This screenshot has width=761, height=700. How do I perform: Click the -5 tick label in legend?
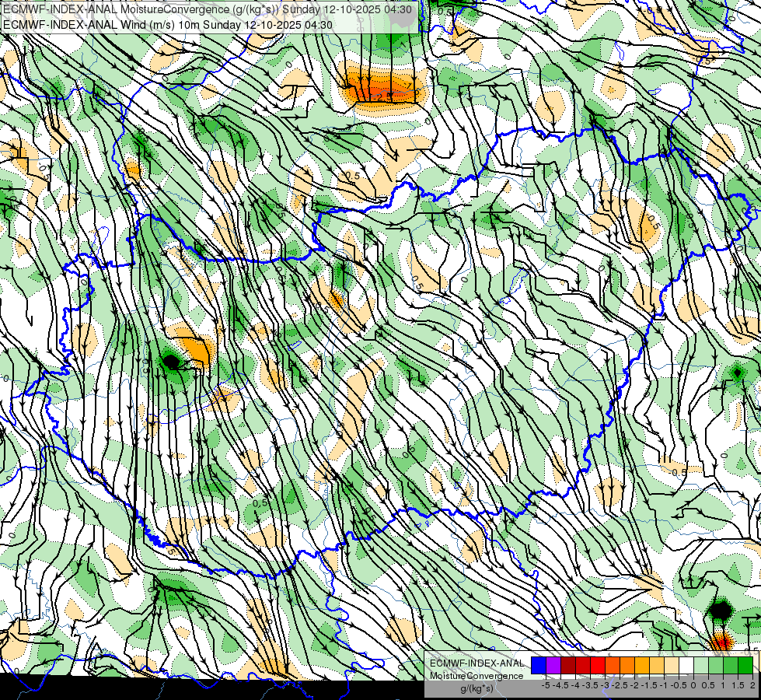point(546,685)
